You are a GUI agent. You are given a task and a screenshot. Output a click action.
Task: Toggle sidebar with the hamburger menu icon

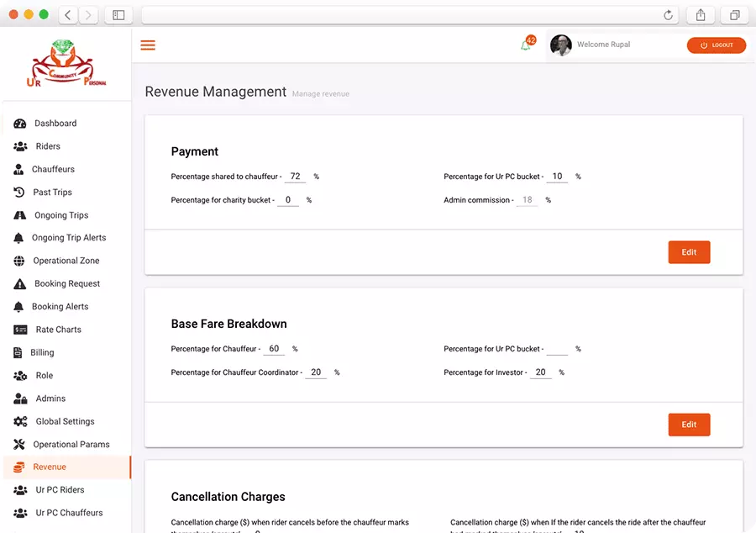(148, 45)
